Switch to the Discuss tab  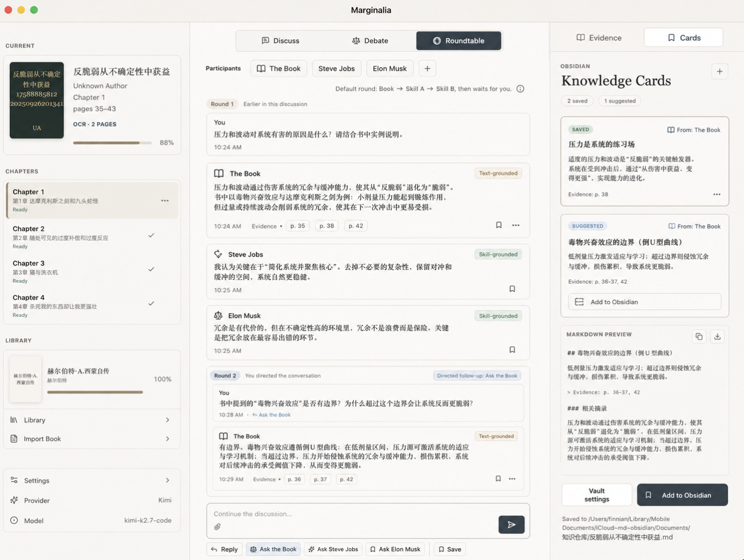[281, 41]
